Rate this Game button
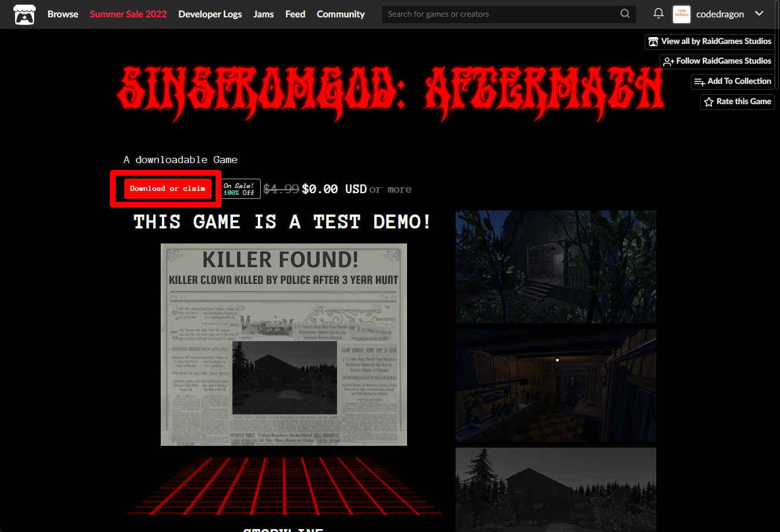 [737, 102]
